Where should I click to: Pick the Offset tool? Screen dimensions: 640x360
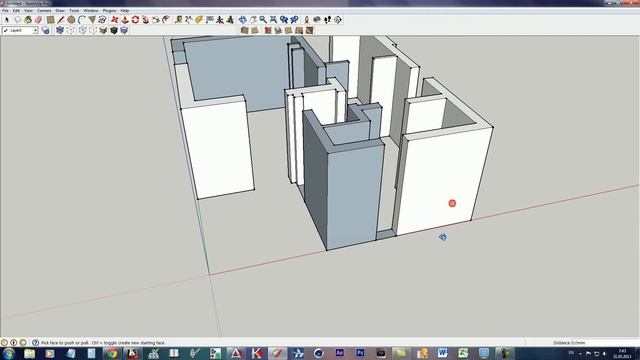(x=166, y=20)
